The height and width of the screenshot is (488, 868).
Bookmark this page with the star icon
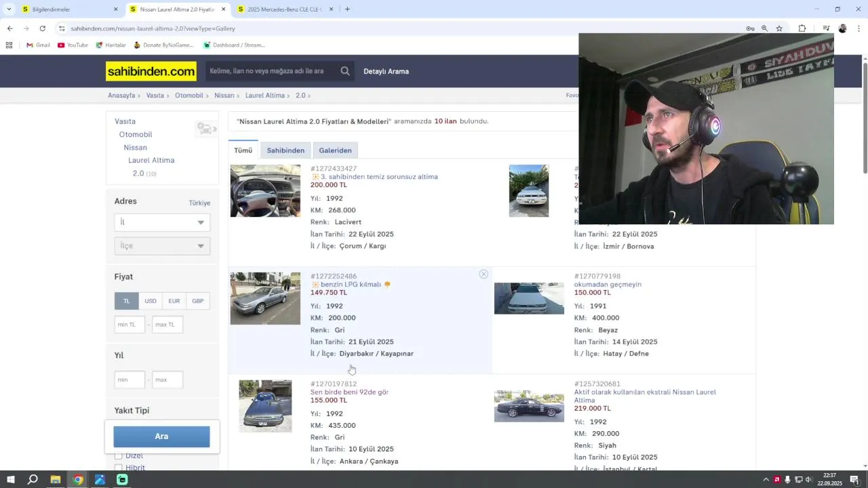pos(779,28)
